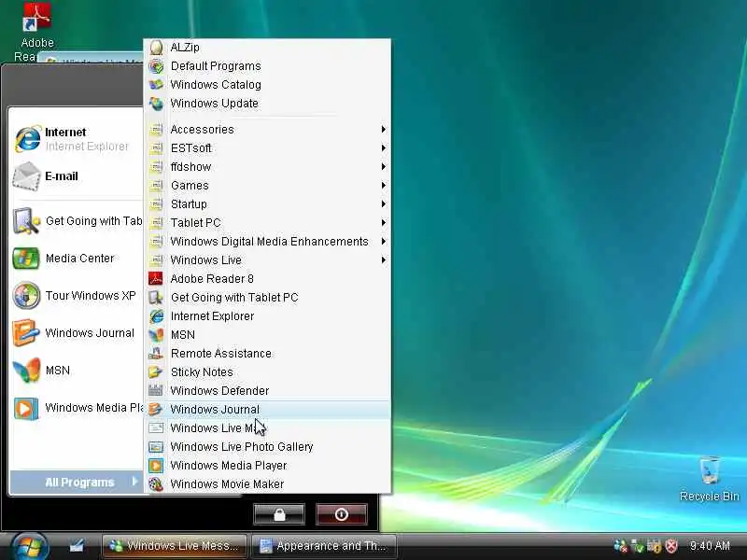Switch to Appearance and Themes taskbar button
The image size is (747, 560).
tap(324, 546)
